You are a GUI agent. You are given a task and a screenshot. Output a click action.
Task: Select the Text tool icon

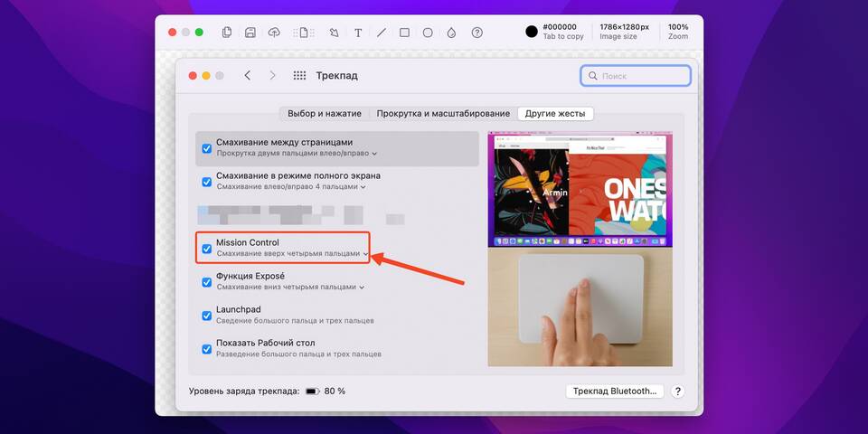[x=358, y=33]
